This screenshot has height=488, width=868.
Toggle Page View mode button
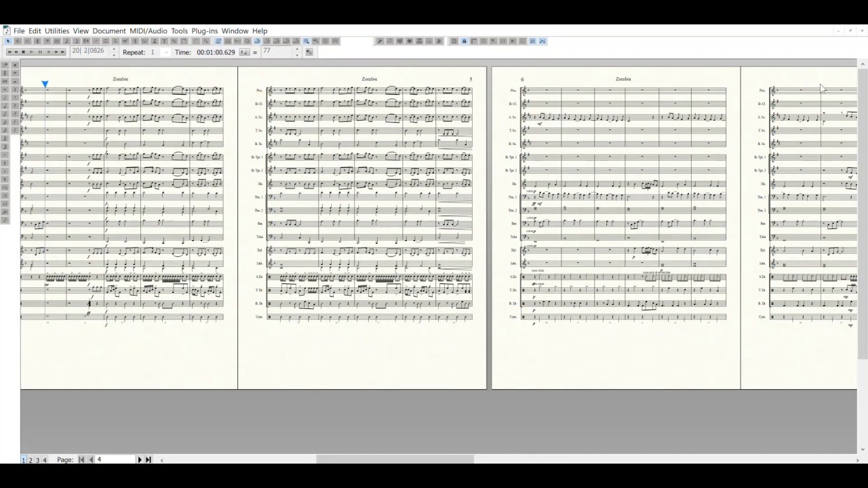coord(218,41)
